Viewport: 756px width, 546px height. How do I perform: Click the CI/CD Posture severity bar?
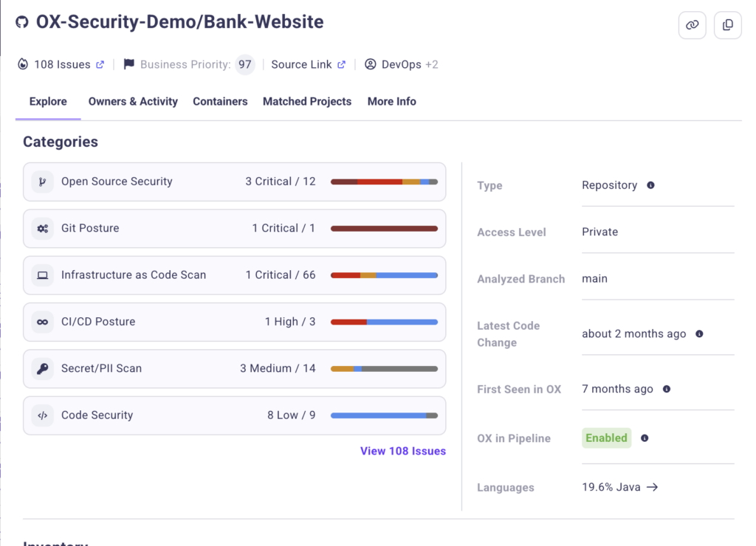point(384,322)
